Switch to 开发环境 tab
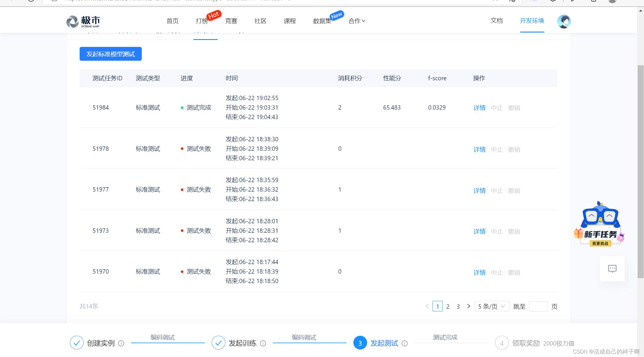Viewport: 644px width, 357px height. click(x=532, y=21)
